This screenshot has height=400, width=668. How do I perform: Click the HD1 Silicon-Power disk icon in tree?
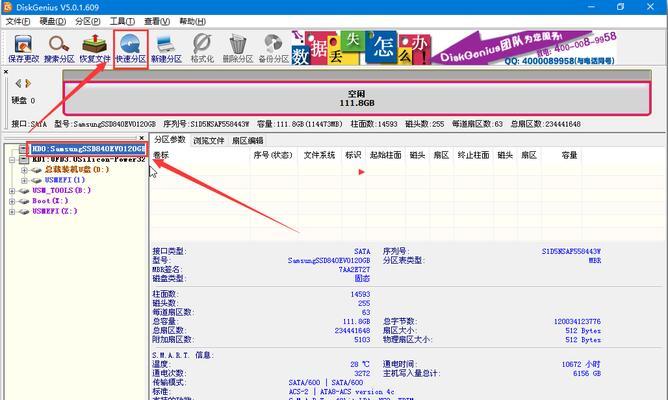[24, 160]
